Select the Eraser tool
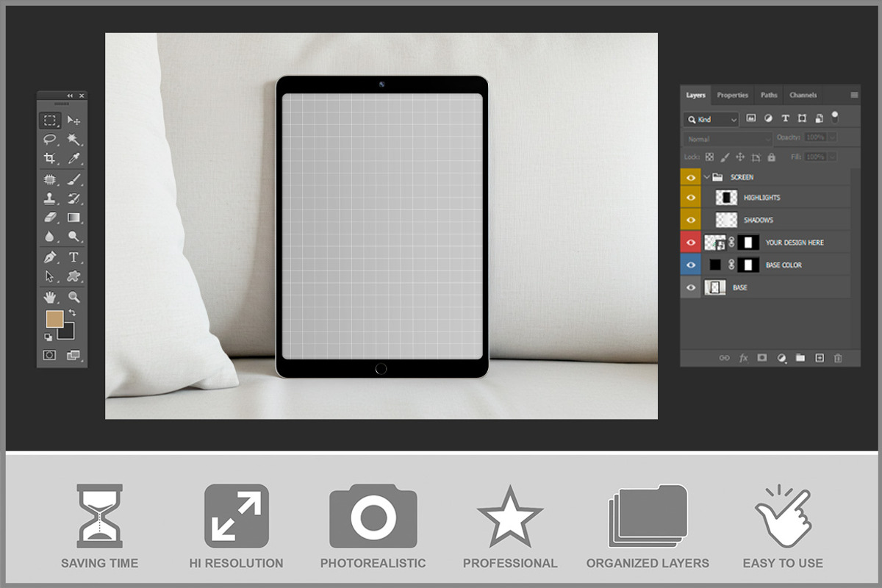Viewport: 882px width, 588px height. (50, 218)
